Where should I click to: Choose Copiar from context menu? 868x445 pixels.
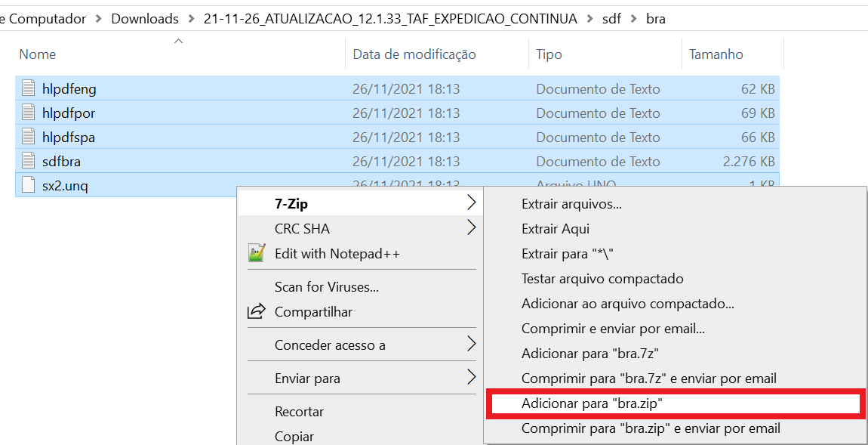pos(360,436)
